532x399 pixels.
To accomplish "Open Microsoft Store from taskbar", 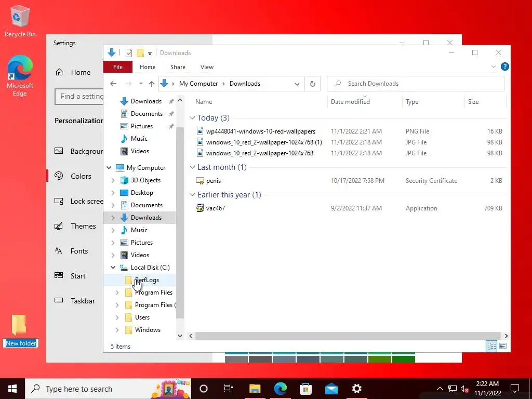I will pyautogui.click(x=305, y=389).
